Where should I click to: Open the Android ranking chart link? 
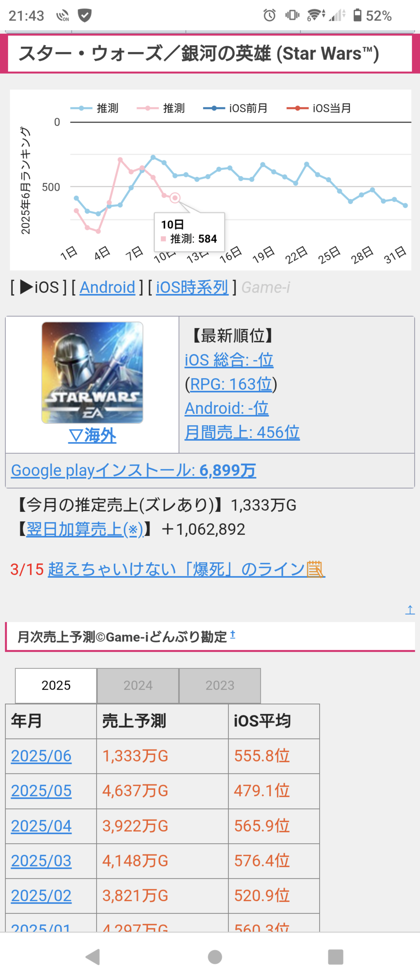pyautogui.click(x=107, y=287)
